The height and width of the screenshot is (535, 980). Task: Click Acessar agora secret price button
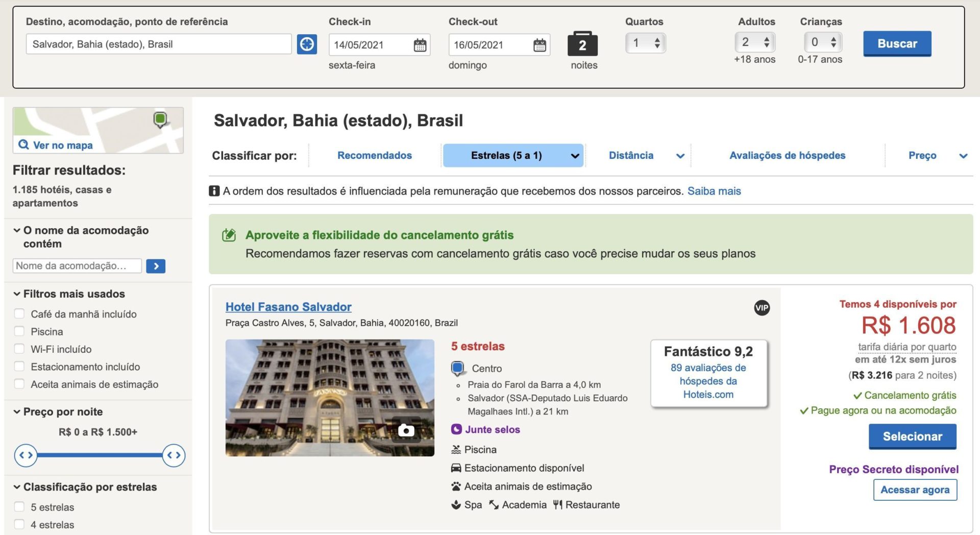(915, 490)
